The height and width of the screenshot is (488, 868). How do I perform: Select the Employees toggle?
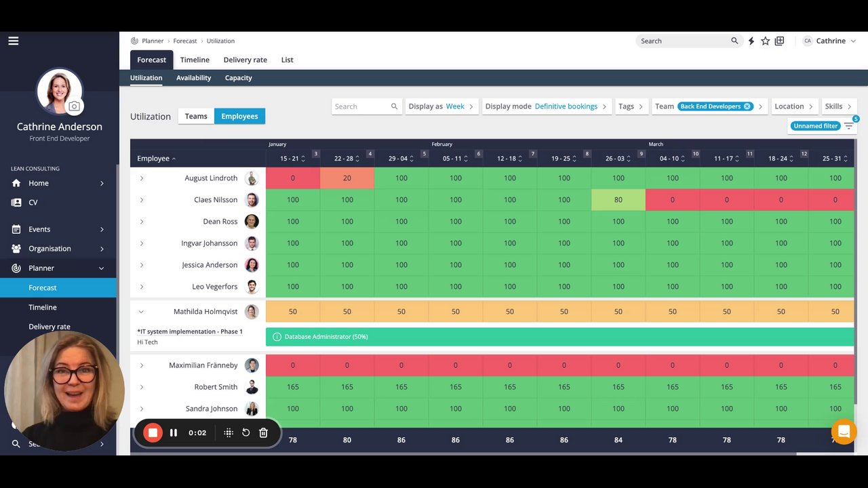click(x=240, y=116)
